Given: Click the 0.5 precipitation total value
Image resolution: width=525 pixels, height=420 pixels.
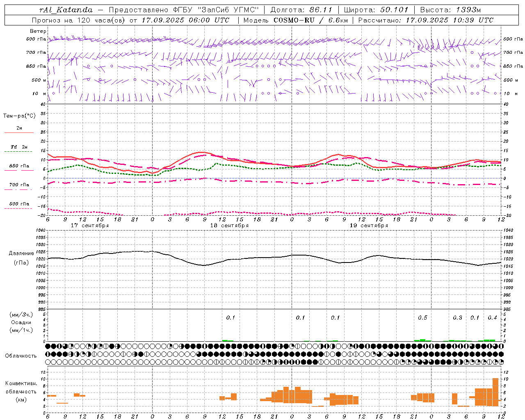Looking at the screenshot, I should click(x=422, y=318).
